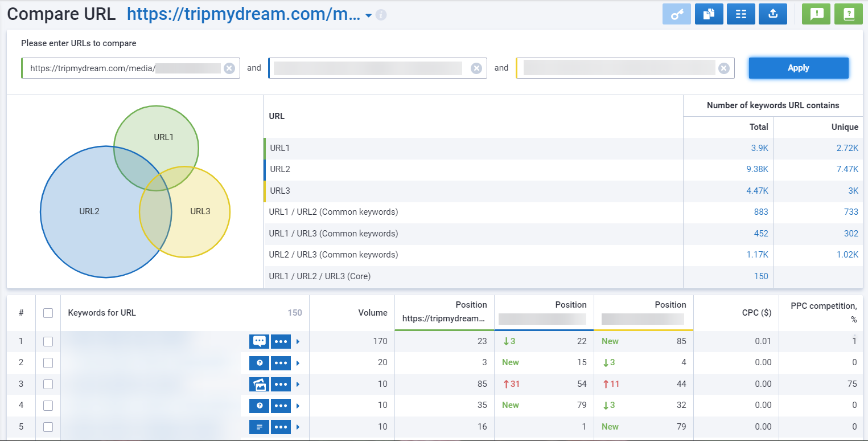The width and height of the screenshot is (868, 441).
Task: Open the three-dots menu in row 5
Action: click(x=281, y=427)
